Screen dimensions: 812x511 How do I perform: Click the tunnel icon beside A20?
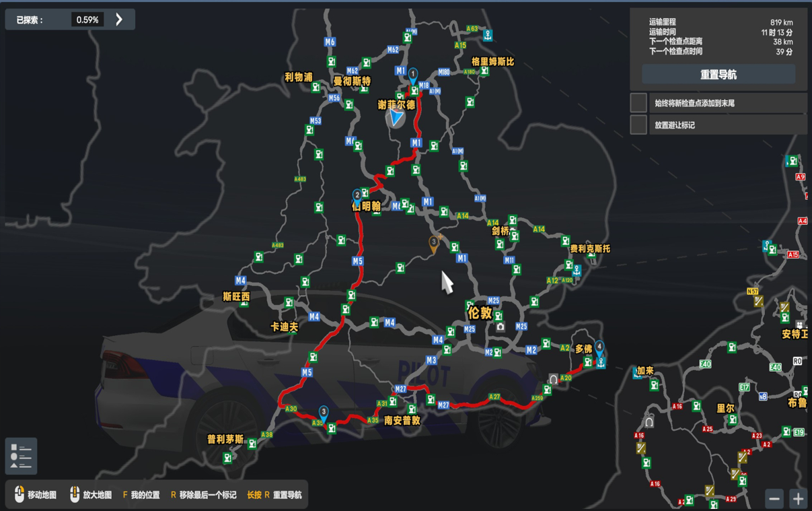click(x=553, y=380)
